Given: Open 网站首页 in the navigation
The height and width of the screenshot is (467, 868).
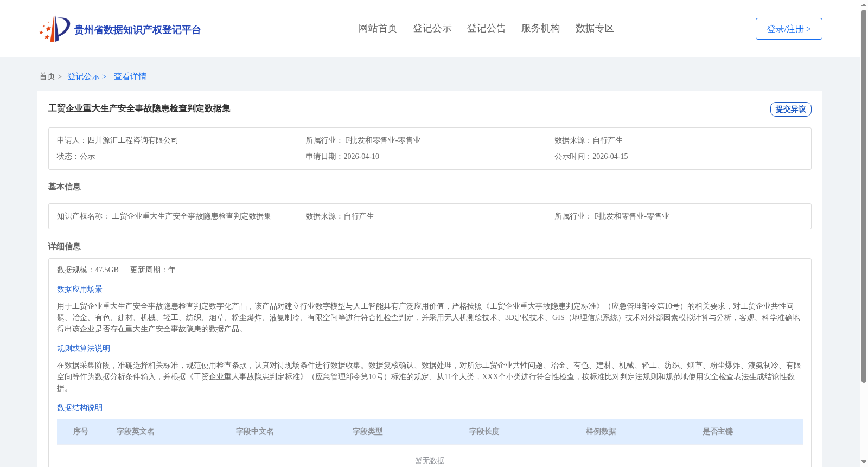Looking at the screenshot, I should 378,28.
